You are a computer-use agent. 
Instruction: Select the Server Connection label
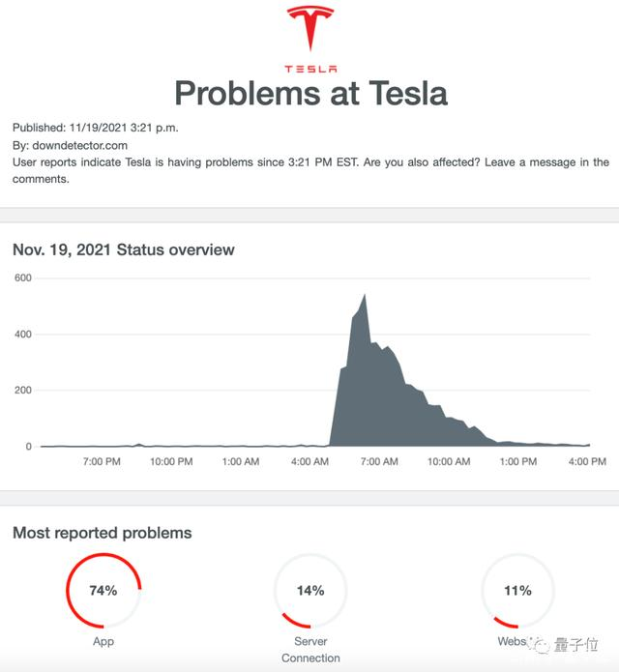(x=310, y=650)
